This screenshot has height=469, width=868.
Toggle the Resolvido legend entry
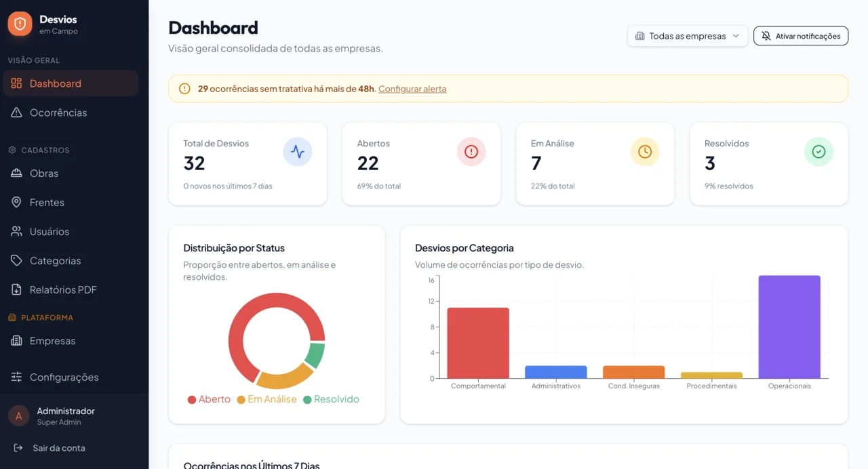tap(331, 399)
